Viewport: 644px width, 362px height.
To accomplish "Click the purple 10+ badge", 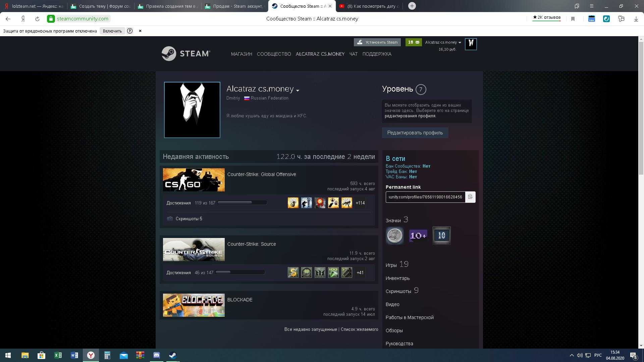I will [418, 235].
